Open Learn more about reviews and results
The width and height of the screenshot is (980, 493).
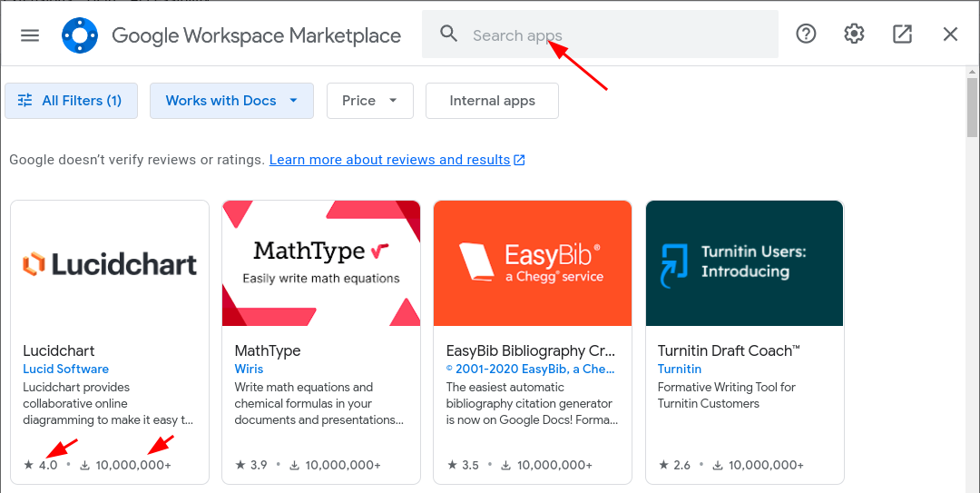coord(390,160)
